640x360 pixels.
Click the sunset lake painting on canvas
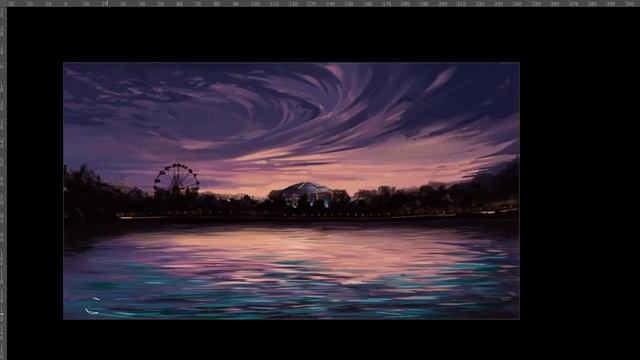[x=291, y=191]
